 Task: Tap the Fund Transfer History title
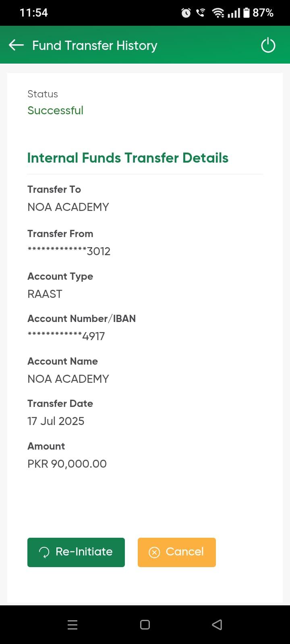click(x=95, y=45)
